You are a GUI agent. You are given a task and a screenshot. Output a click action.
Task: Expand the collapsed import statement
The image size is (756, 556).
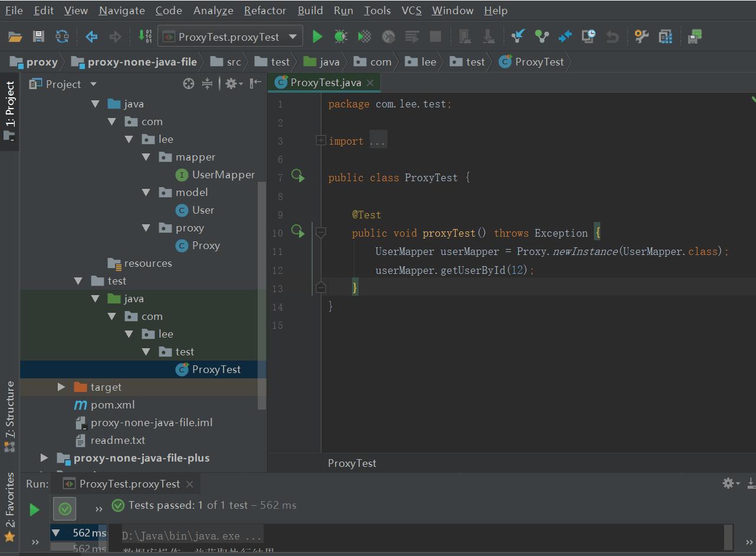pos(321,140)
